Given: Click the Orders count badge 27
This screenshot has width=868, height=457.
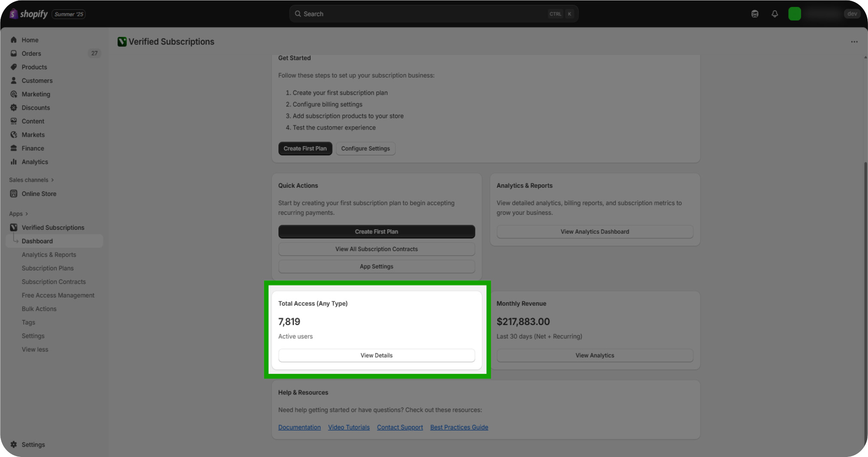Looking at the screenshot, I should coord(94,54).
